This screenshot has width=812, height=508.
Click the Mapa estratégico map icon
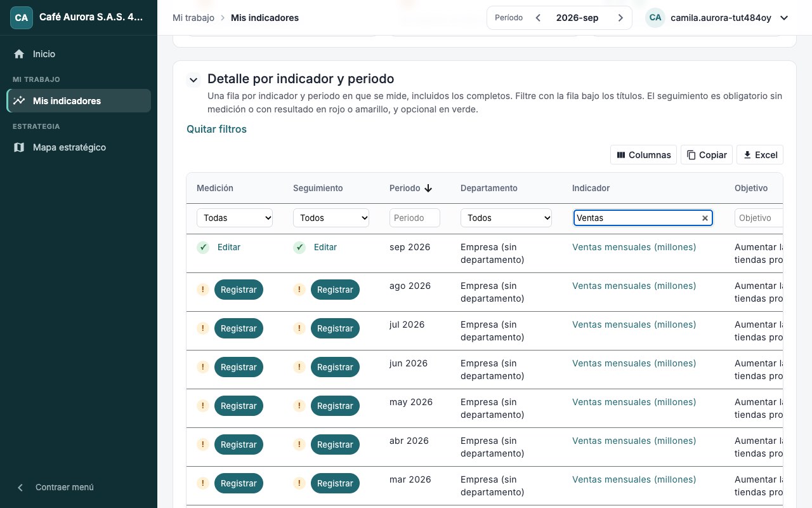[x=19, y=147]
